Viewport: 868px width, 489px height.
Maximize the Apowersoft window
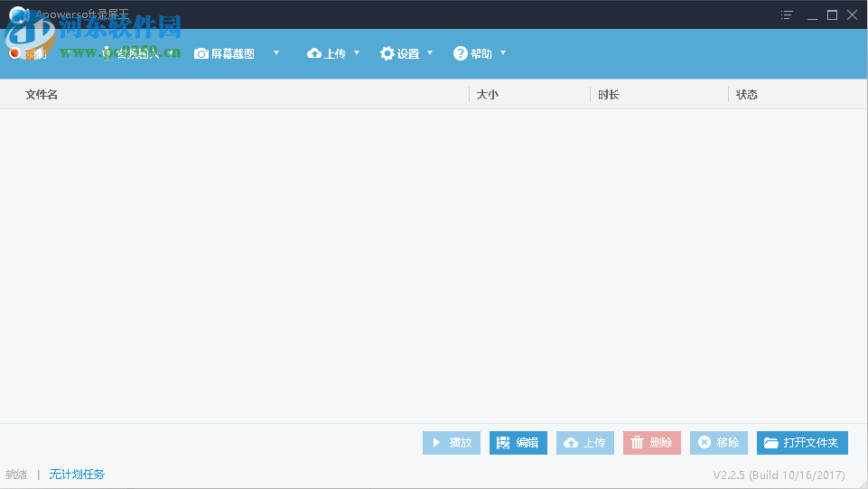coord(832,15)
